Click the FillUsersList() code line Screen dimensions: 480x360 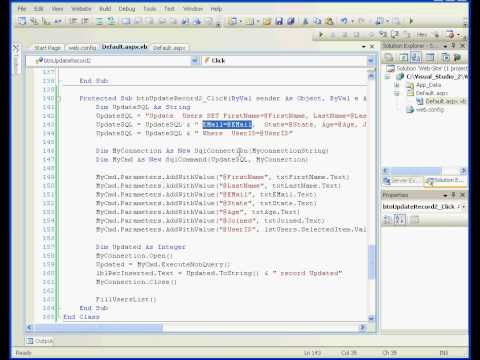pos(126,299)
